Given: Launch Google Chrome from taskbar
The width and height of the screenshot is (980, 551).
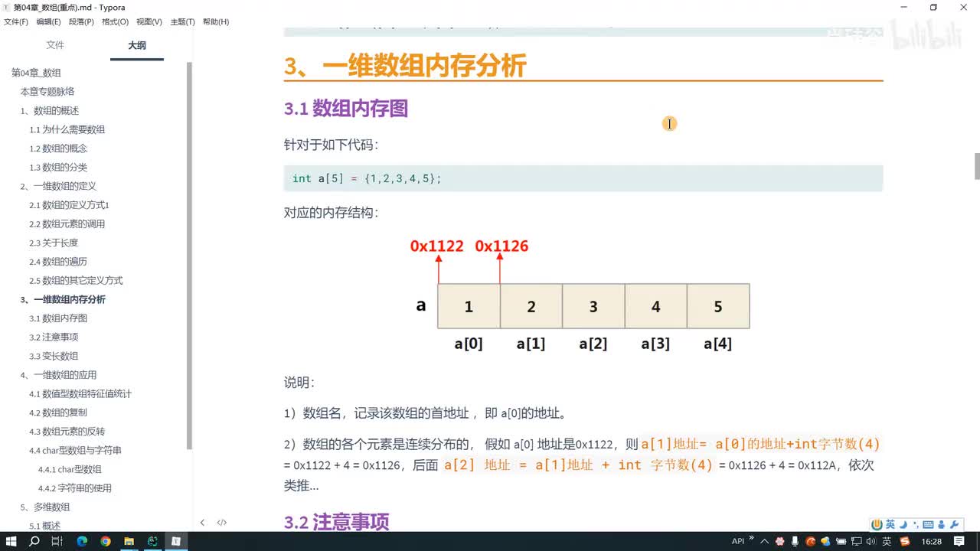Looking at the screenshot, I should 106,541.
